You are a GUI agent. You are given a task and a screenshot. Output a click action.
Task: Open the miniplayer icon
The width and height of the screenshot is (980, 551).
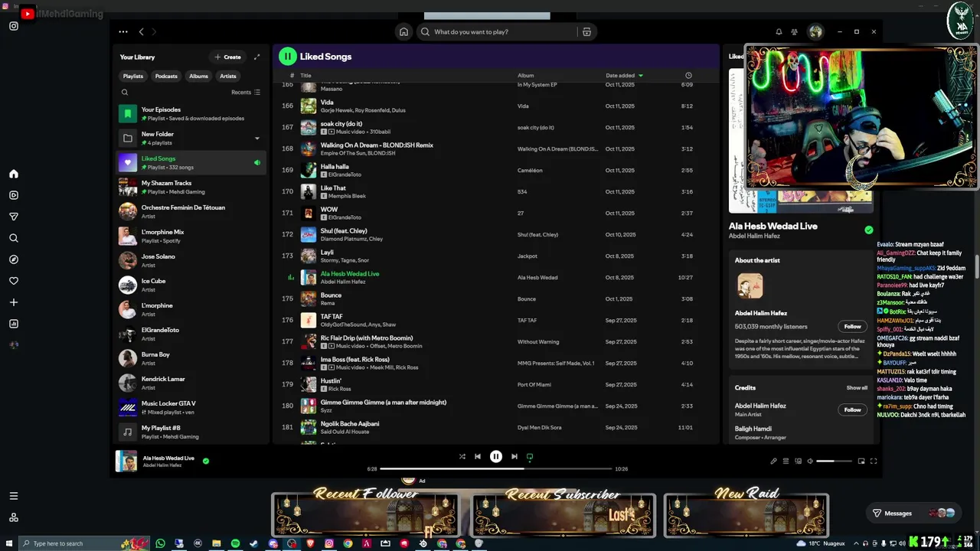[861, 461]
